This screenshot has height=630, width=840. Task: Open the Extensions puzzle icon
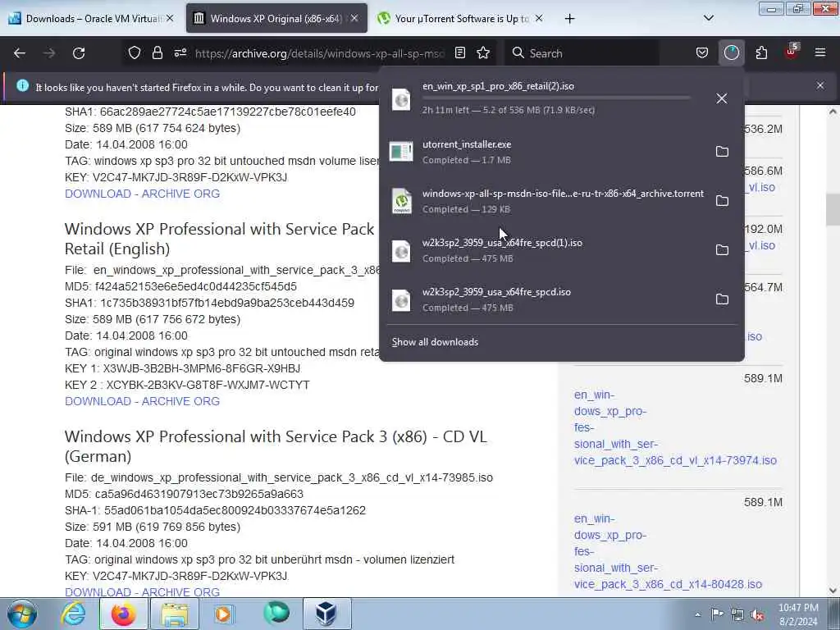(761, 53)
